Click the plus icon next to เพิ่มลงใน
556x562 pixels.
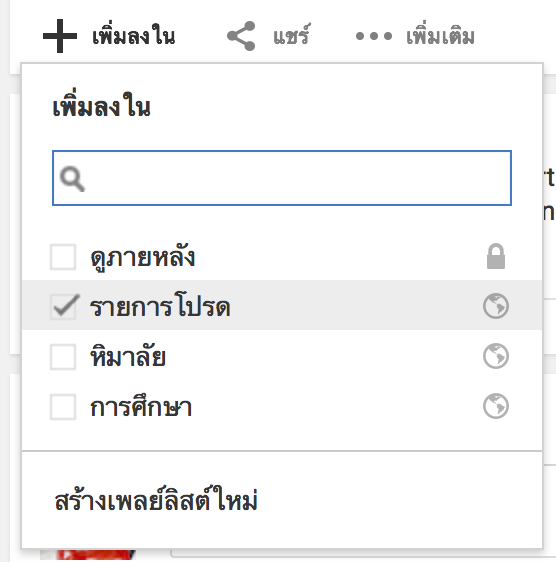click(60, 36)
